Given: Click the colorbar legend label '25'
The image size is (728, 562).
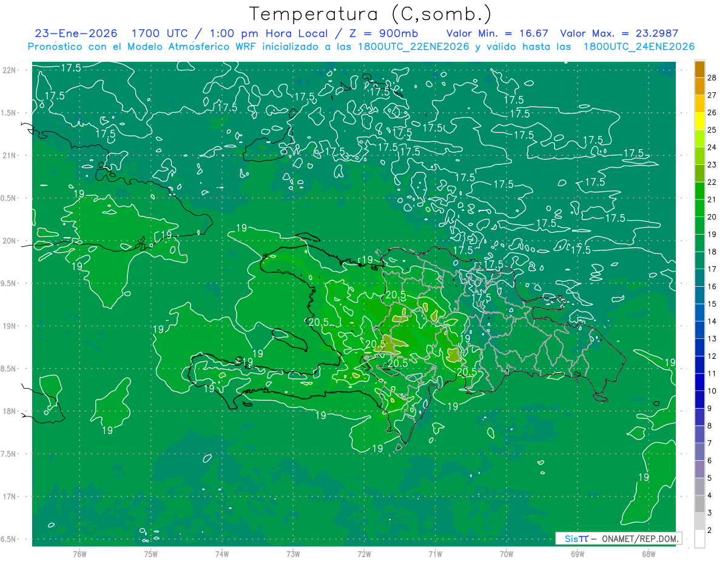Looking at the screenshot, I should pos(712,130).
